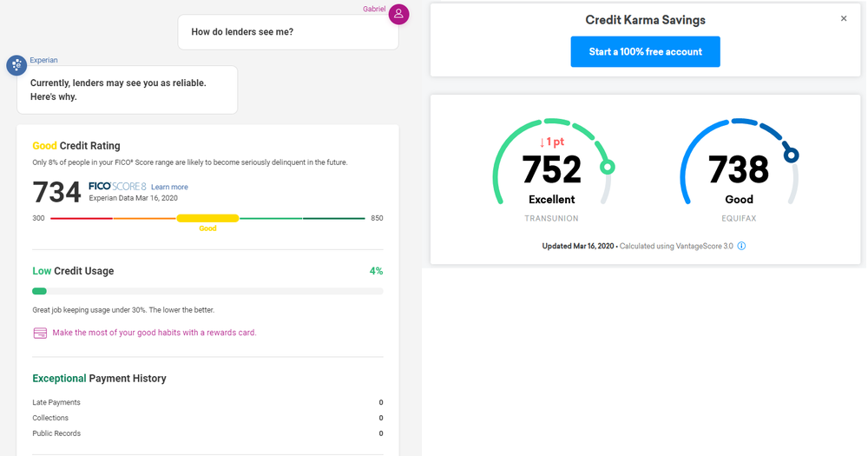The height and width of the screenshot is (456, 868).
Task: Select the Late Payments row
Action: [x=207, y=402]
